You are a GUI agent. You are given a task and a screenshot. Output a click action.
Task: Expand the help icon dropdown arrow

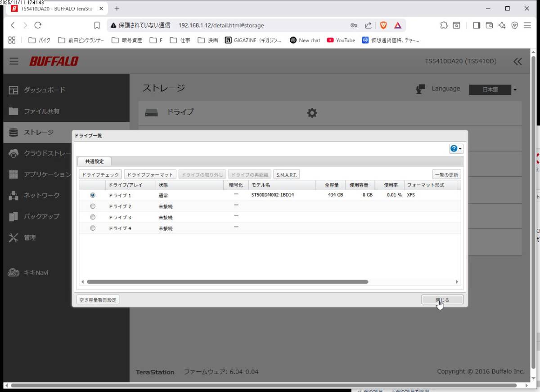pos(460,149)
